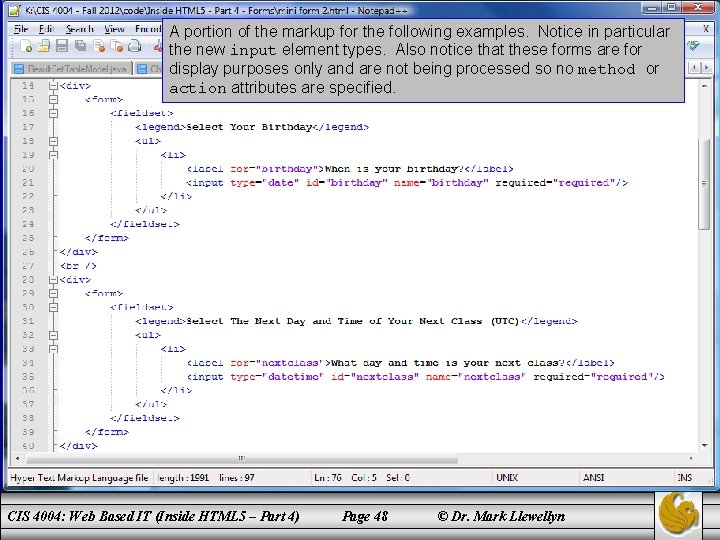Viewport: 720px width, 540px height.
Task: Click the UNIX line-ending status entry
Action: [507, 478]
